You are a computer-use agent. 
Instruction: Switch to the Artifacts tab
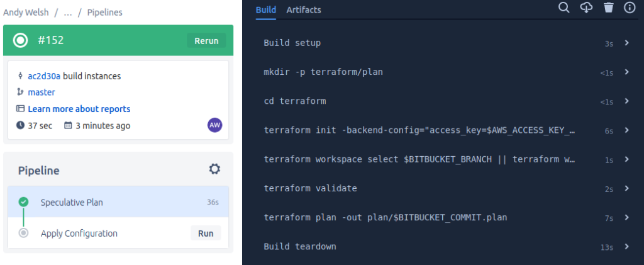[304, 10]
